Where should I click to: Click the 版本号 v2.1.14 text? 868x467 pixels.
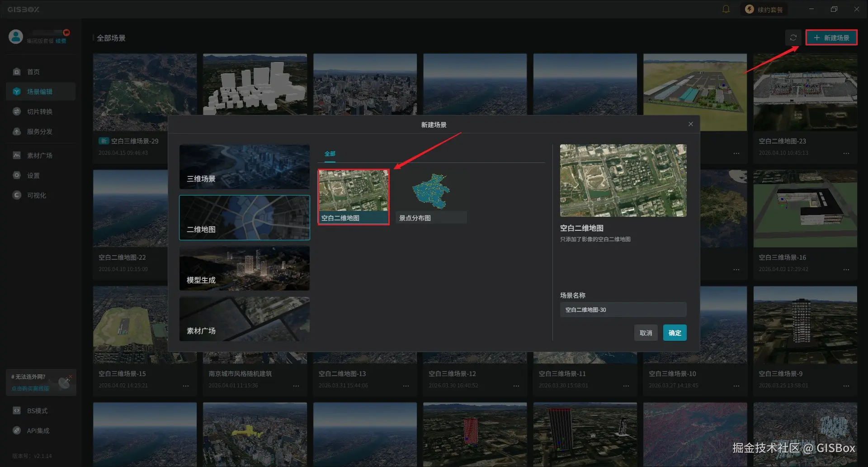[x=32, y=456]
